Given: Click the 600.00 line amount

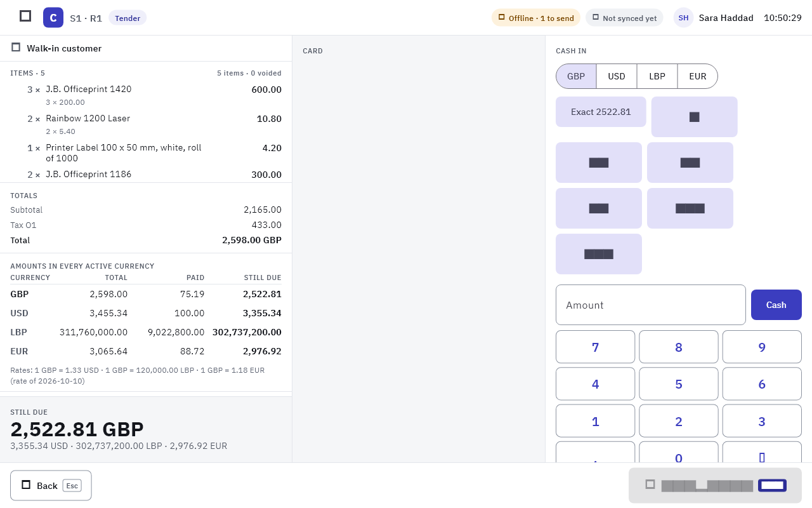Looking at the screenshot, I should tap(266, 90).
